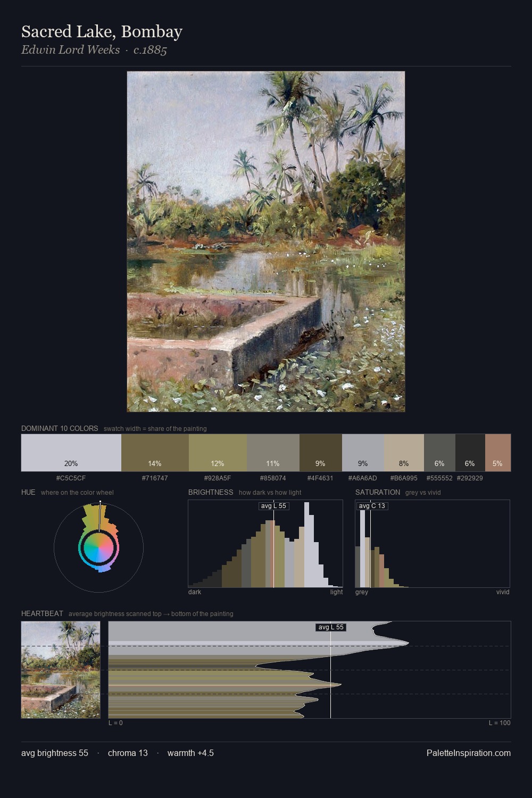
Task: Click 'where on the color wheel' caption
Action: click(77, 492)
